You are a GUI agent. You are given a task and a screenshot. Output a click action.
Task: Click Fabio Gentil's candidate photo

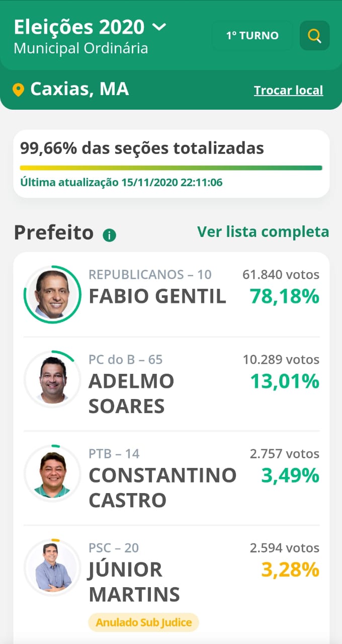tap(52, 294)
